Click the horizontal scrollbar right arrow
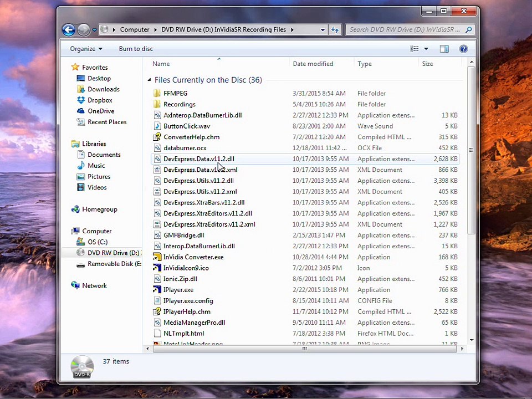Viewport: 532px width, 399px height. (462, 349)
